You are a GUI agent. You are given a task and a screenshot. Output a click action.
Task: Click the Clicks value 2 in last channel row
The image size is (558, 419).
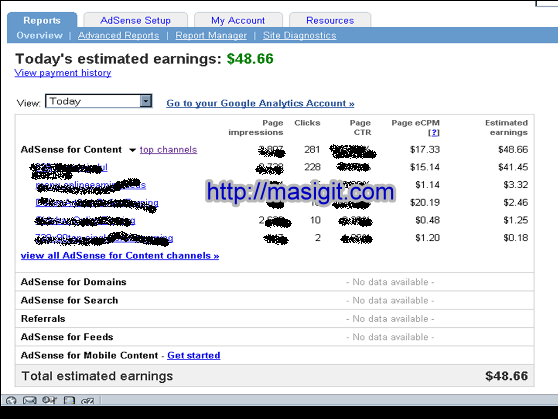click(318, 238)
